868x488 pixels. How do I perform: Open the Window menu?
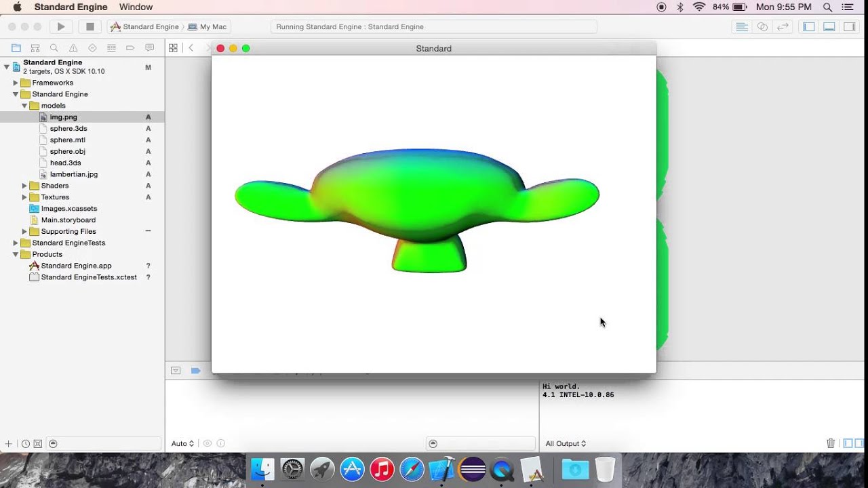136,7
